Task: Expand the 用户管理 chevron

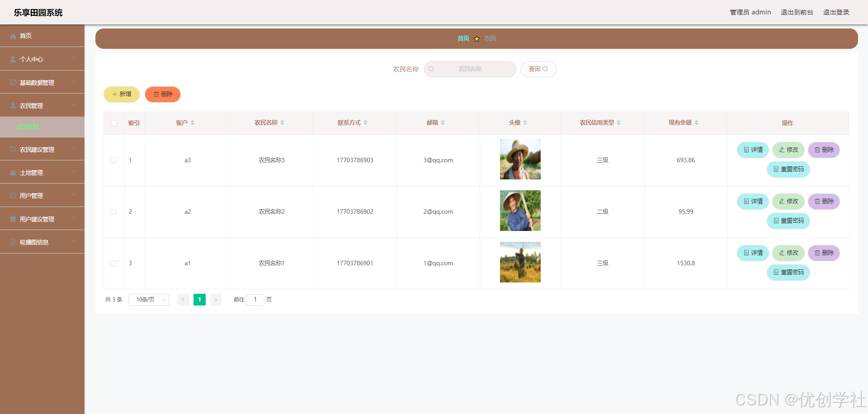Action: 74,195
